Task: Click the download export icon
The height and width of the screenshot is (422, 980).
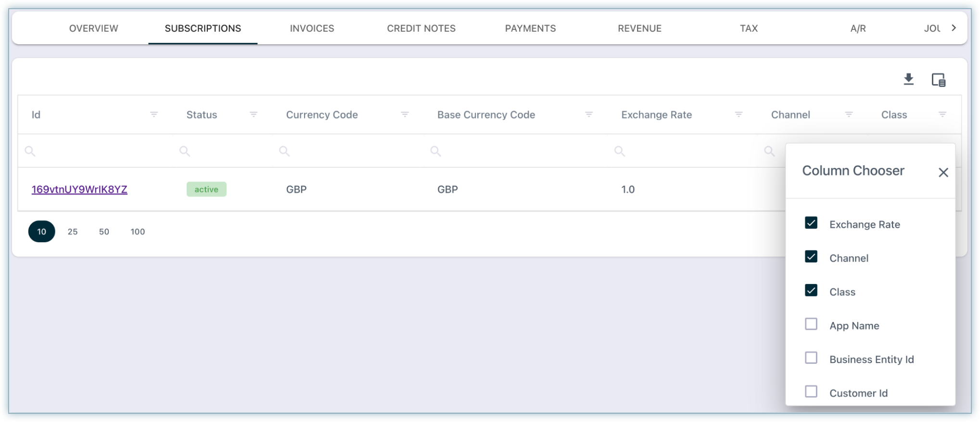Action: [908, 79]
